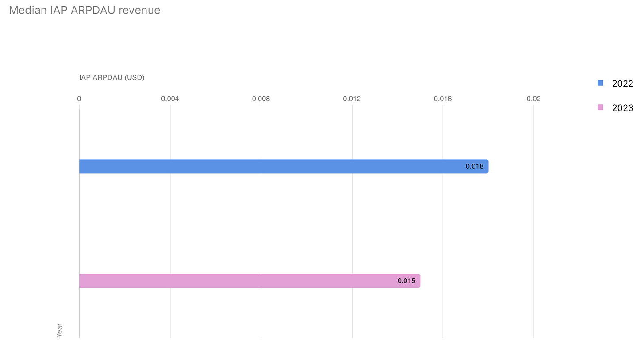Screen dimensions: 644x355
Task: Click the 0.008 axis tick label
Action: pos(261,99)
